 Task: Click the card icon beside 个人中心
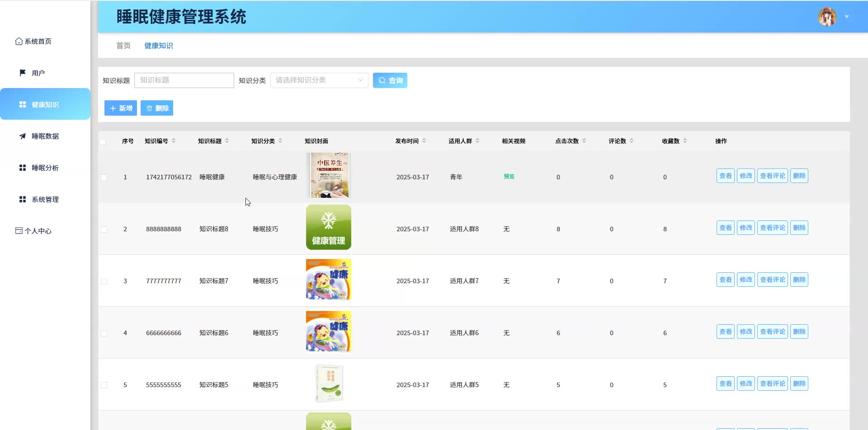click(x=19, y=231)
